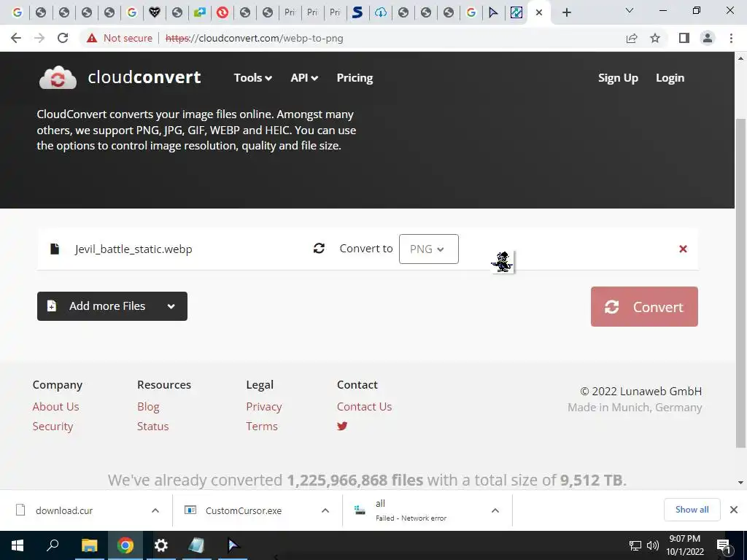This screenshot has height=560, width=747.
Task: Open the Contact Us link
Action: tap(365, 406)
